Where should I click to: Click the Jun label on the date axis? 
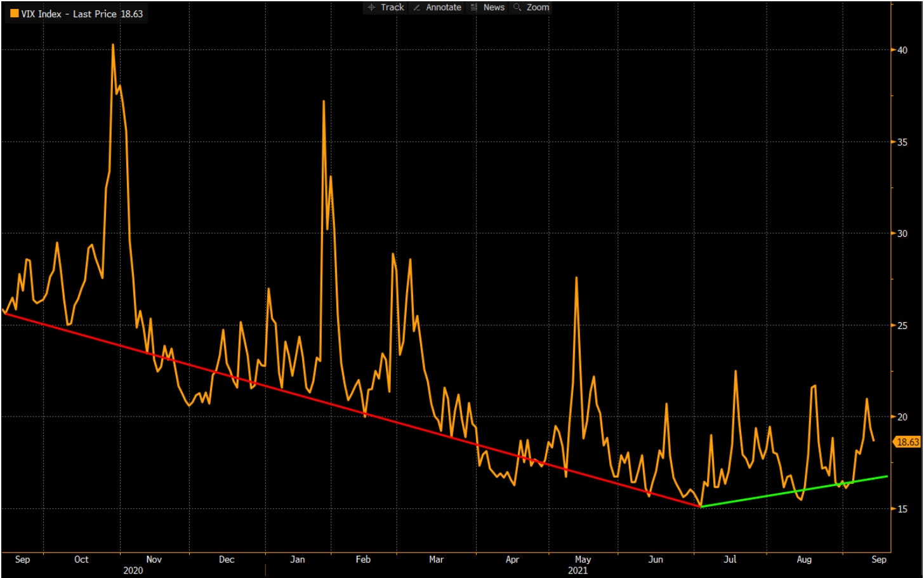click(656, 560)
